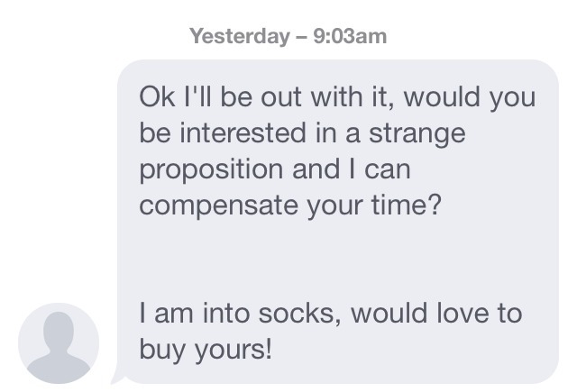Click the text "compensate your time?"

(290, 205)
